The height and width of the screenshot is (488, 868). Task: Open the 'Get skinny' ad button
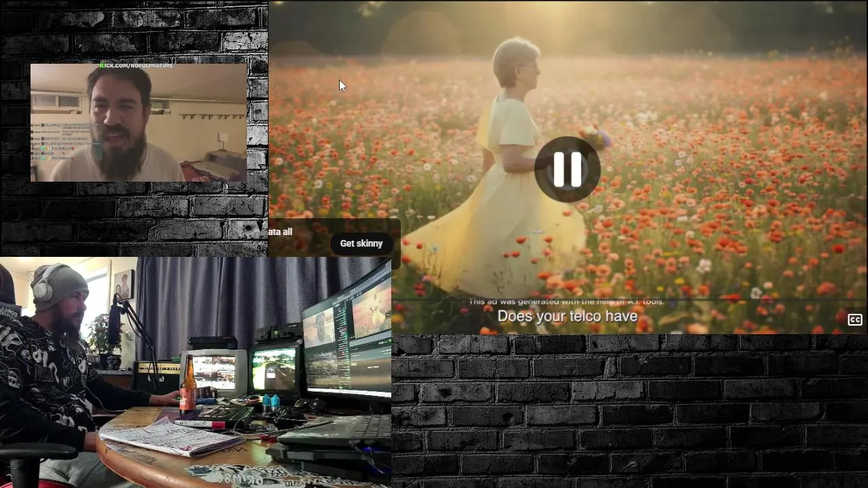coord(361,243)
